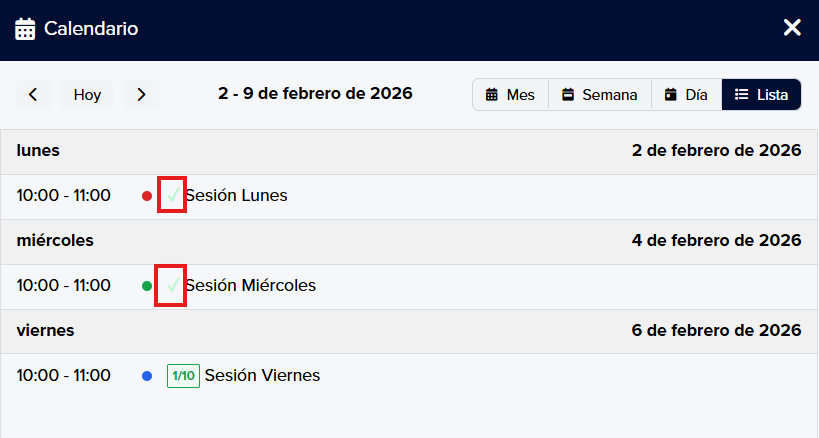
Task: Click the blue dot for Friday's session
Action: click(x=147, y=376)
